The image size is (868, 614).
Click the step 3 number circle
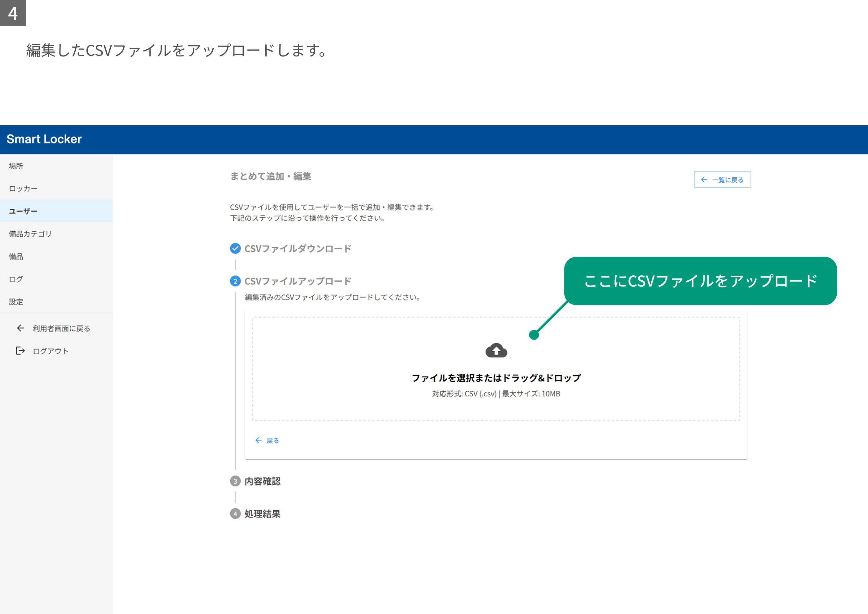click(235, 481)
